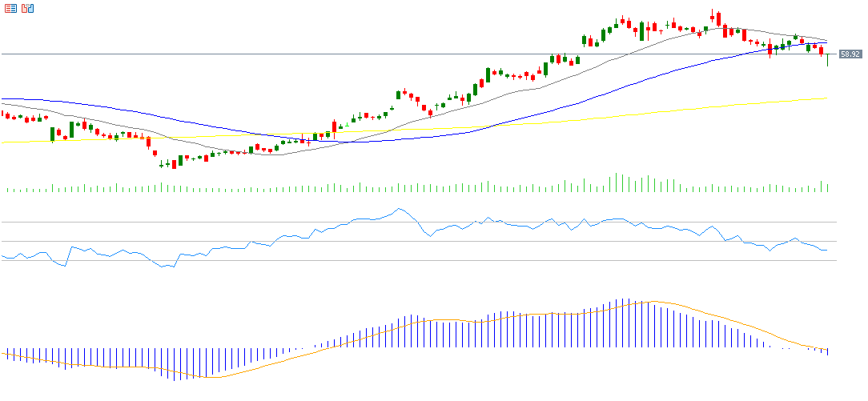This screenshot has height=401, width=868.
Task: Click the highest peak of the light-blue oscillator line
Action: [398, 210]
